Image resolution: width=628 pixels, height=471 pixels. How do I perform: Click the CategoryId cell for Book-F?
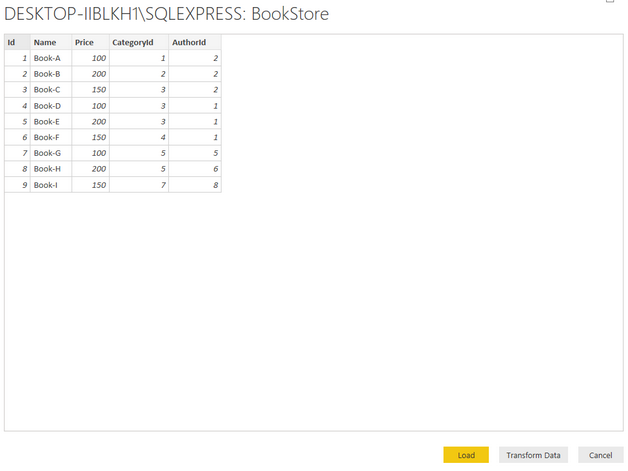pyautogui.click(x=138, y=138)
